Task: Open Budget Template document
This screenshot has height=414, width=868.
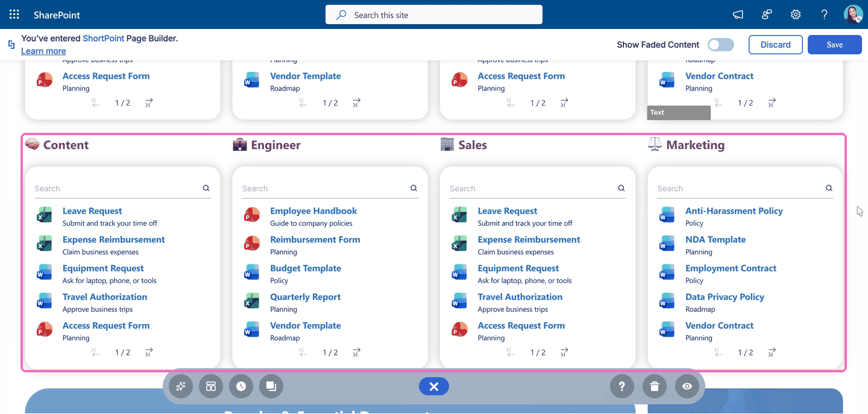Action: (306, 269)
